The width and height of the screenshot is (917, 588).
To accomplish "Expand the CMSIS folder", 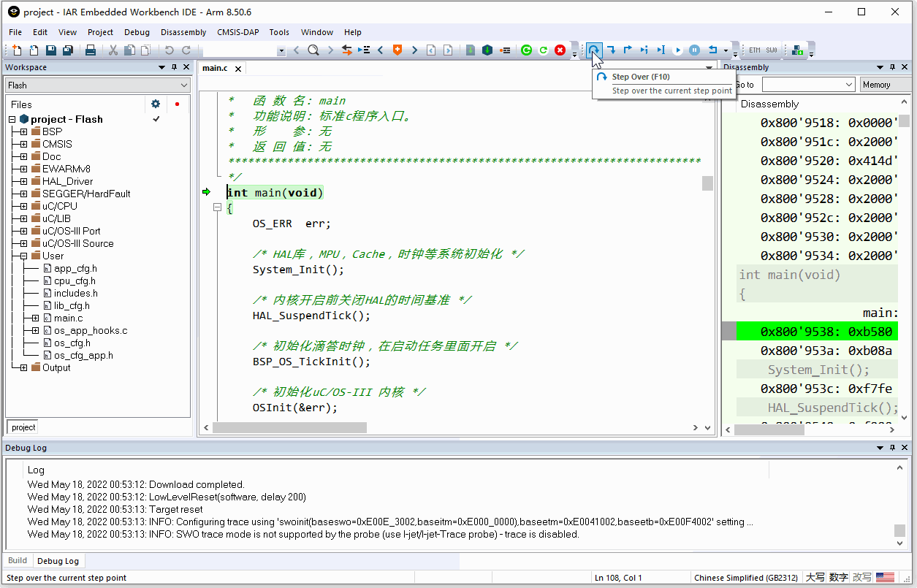I will coord(23,144).
